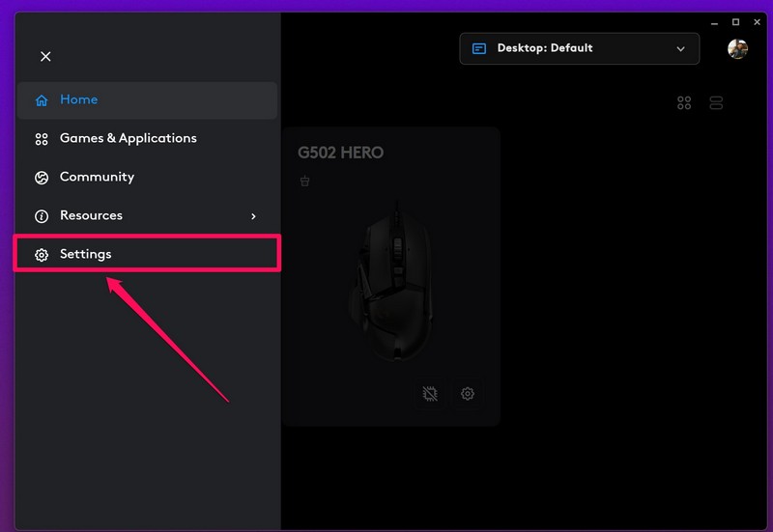Image resolution: width=773 pixels, height=532 pixels.
Task: Select the Games & Applications menu label
Action: (129, 138)
